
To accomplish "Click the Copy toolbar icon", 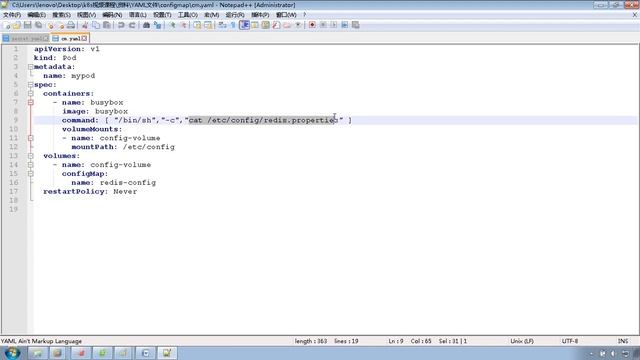I will (x=96, y=25).
